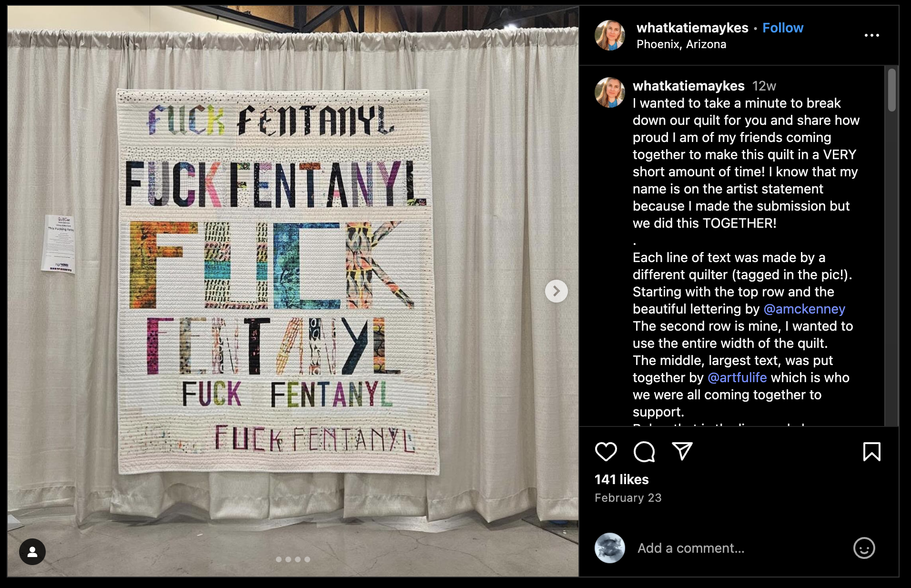View the 141 likes list
The width and height of the screenshot is (911, 588).
(621, 479)
